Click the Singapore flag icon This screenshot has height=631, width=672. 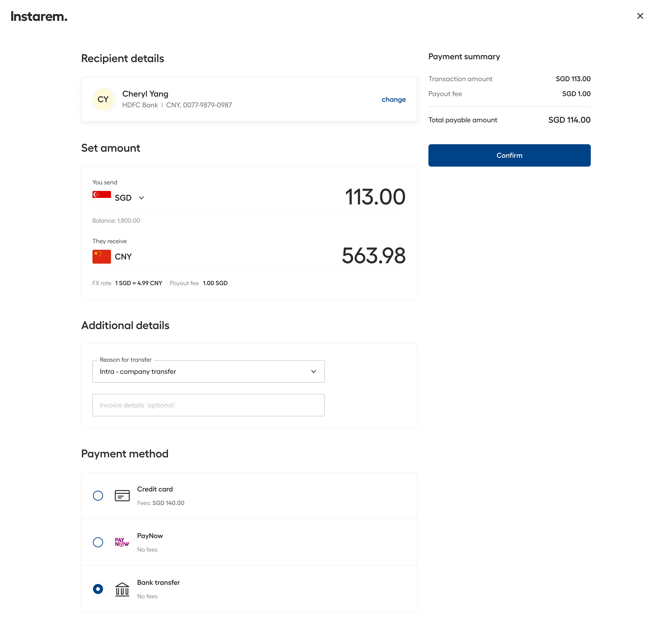[x=101, y=198]
